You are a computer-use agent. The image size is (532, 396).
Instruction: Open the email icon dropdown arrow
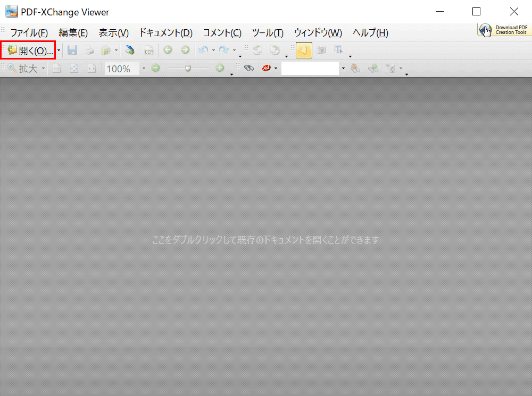(x=116, y=50)
